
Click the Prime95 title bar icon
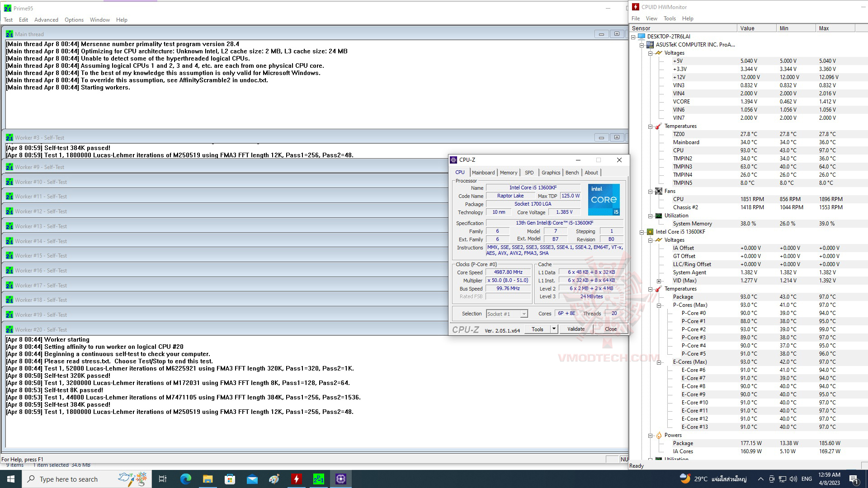click(8, 8)
